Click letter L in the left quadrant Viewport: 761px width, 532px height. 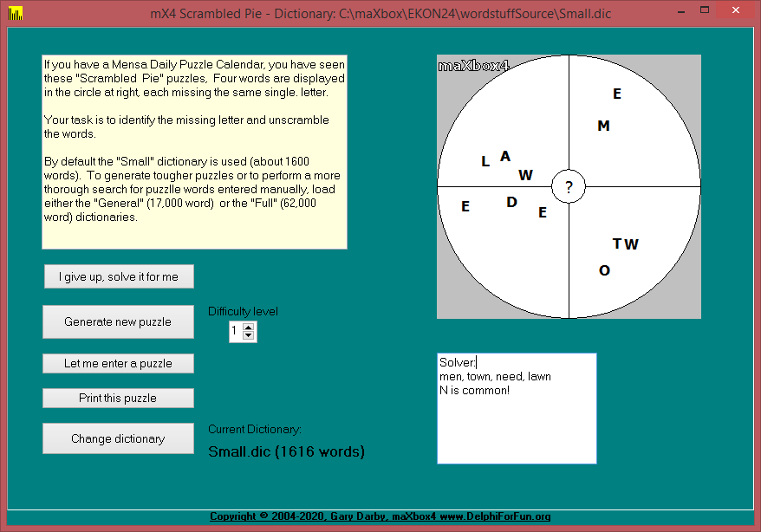[485, 162]
